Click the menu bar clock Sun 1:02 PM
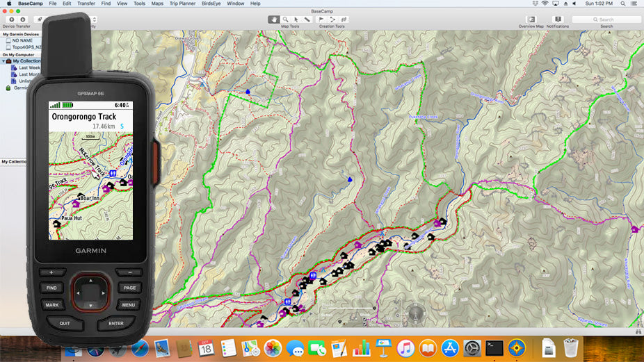Screen dimensions: 644x362 [599, 3]
